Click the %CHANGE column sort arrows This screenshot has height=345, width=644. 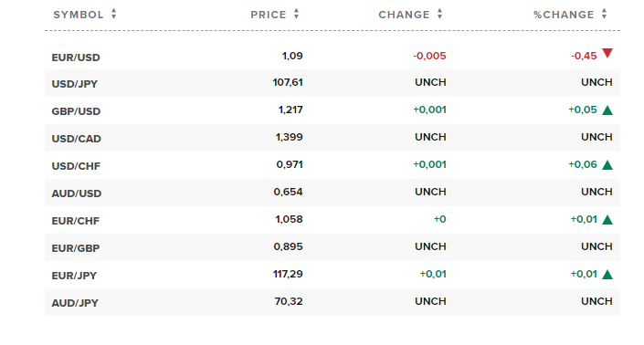point(604,14)
